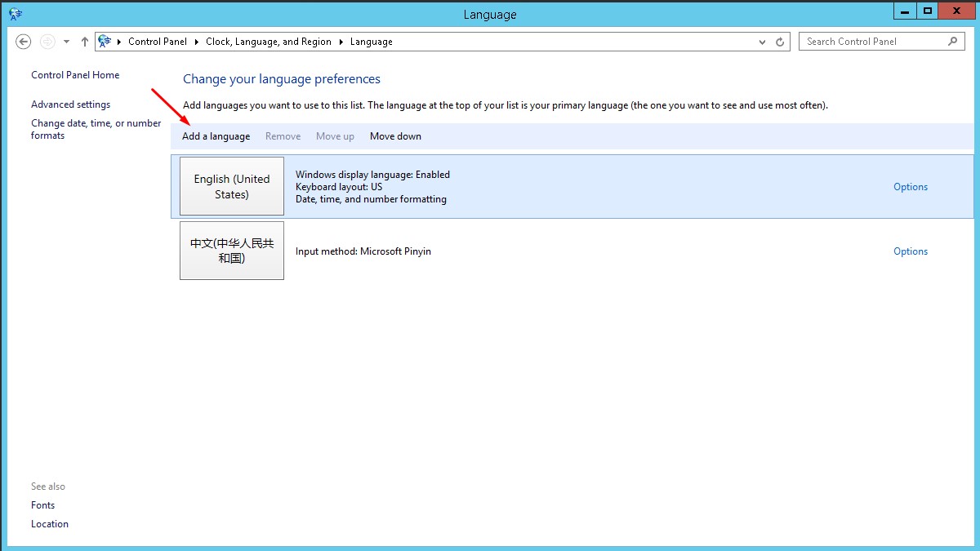Open the recent locations dropdown arrow
Screen dimensions: 980x551
click(67, 42)
